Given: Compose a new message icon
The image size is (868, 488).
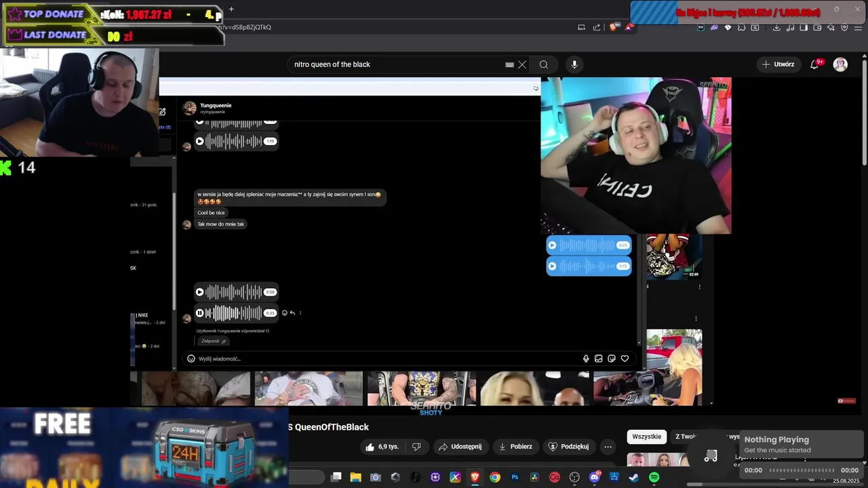Looking at the screenshot, I should pos(162,112).
